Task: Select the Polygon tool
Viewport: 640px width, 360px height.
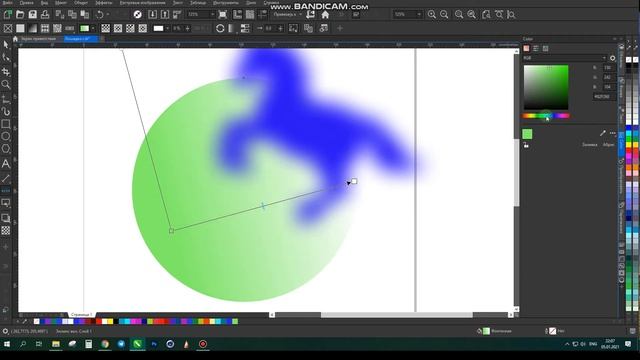Action: click(x=6, y=149)
